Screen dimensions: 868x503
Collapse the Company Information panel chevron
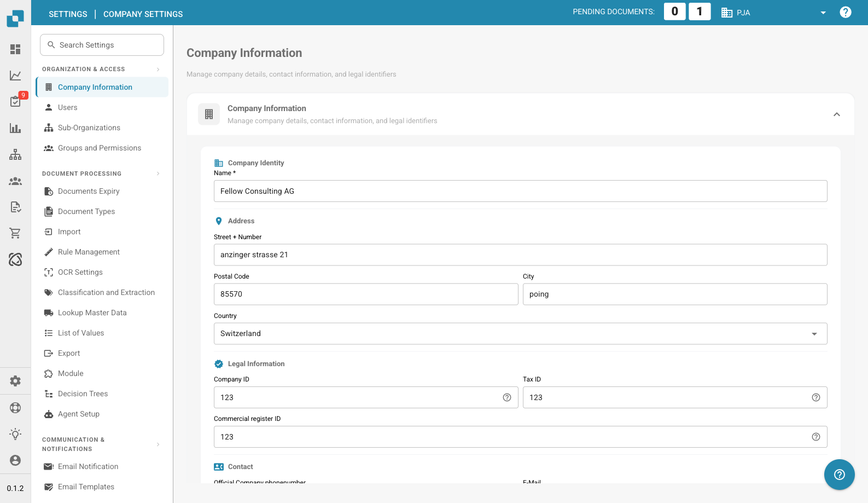[837, 114]
